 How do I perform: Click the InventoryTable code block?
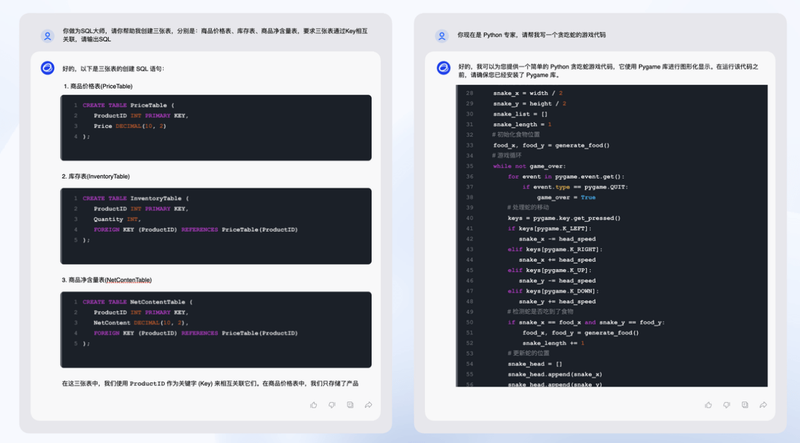[216, 226]
